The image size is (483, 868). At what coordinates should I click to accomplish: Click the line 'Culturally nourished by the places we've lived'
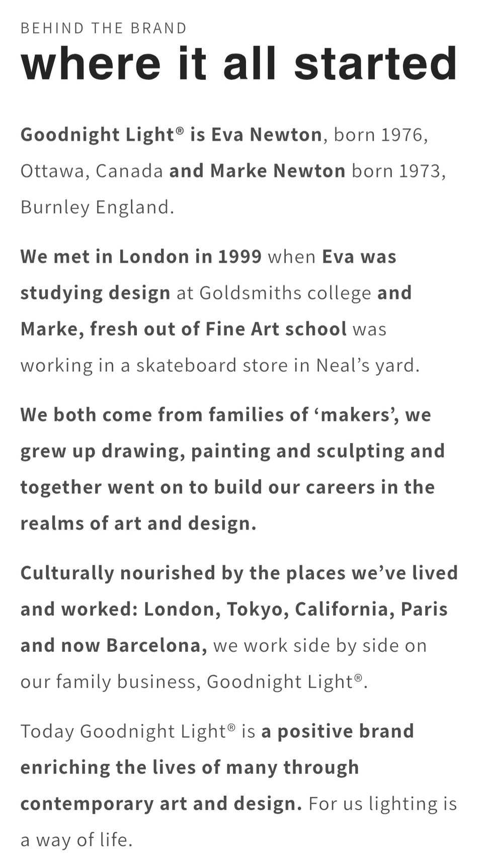(x=239, y=573)
